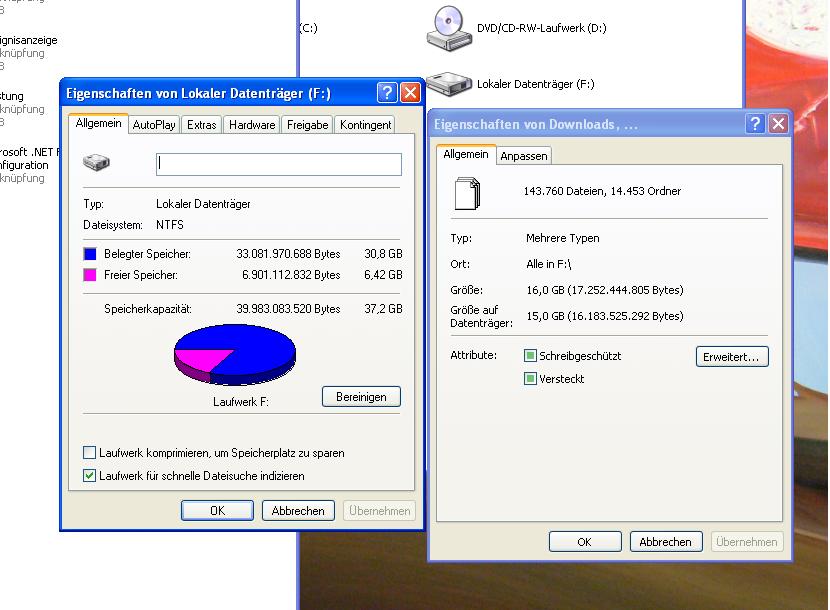Open the Extras tab
Screen dimensions: 830x610
tap(202, 125)
